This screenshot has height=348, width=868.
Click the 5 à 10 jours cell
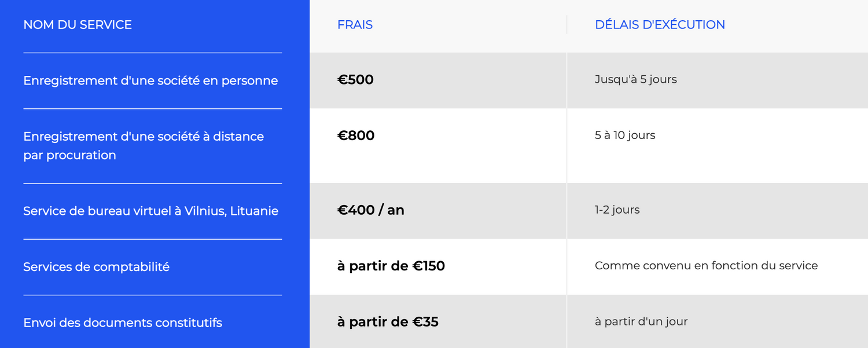click(625, 135)
